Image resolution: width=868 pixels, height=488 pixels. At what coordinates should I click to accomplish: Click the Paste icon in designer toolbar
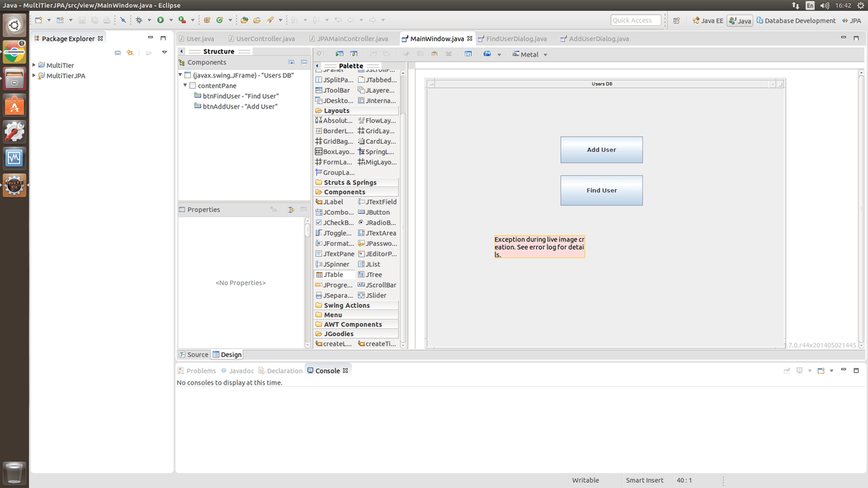pos(436,54)
